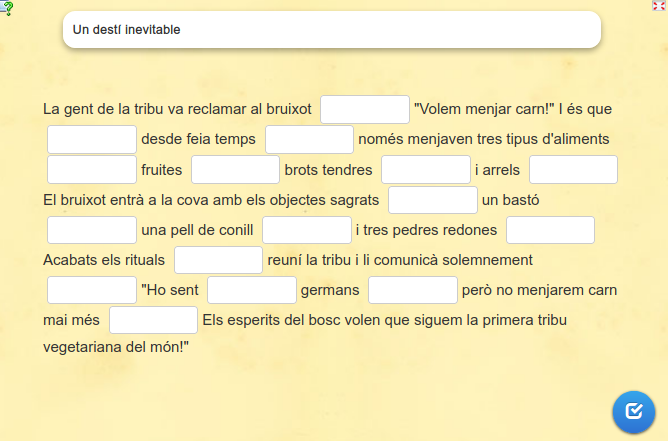Click the blank before "fruites"
Image resolution: width=668 pixels, height=441 pixels.
pos(92,170)
